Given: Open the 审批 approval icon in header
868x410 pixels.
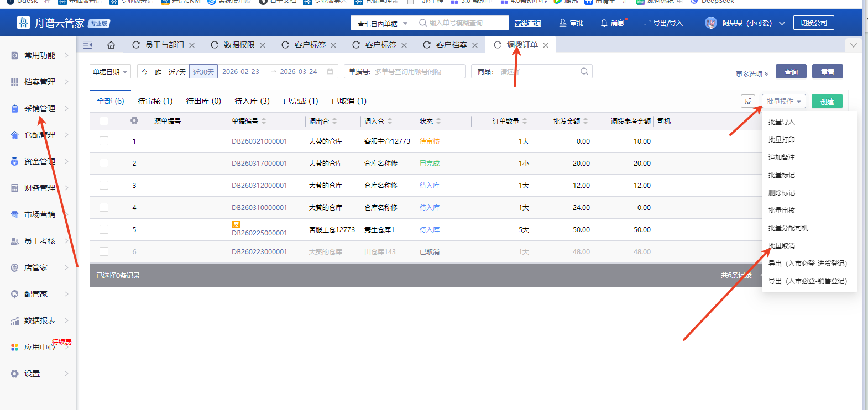Looking at the screenshot, I should pyautogui.click(x=563, y=23).
